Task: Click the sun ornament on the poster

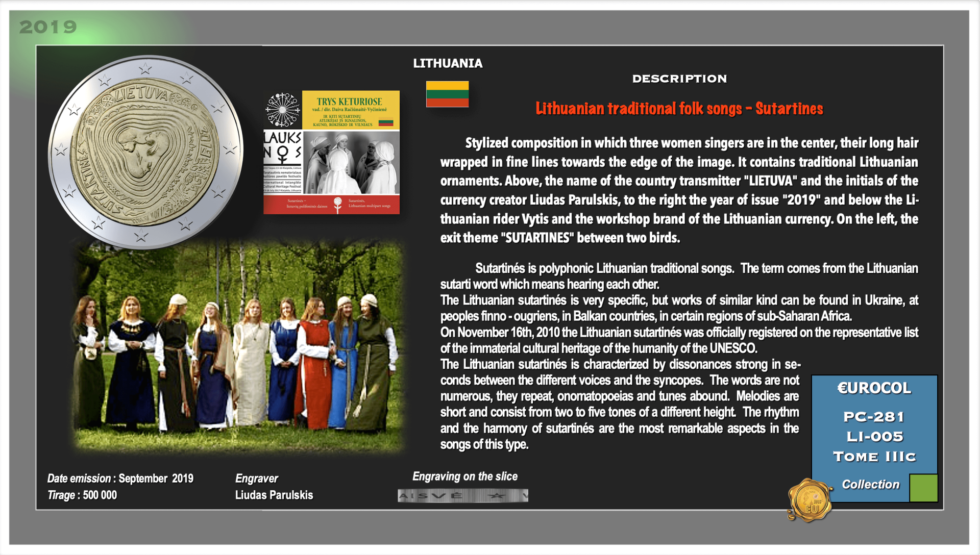Action: 282,110
